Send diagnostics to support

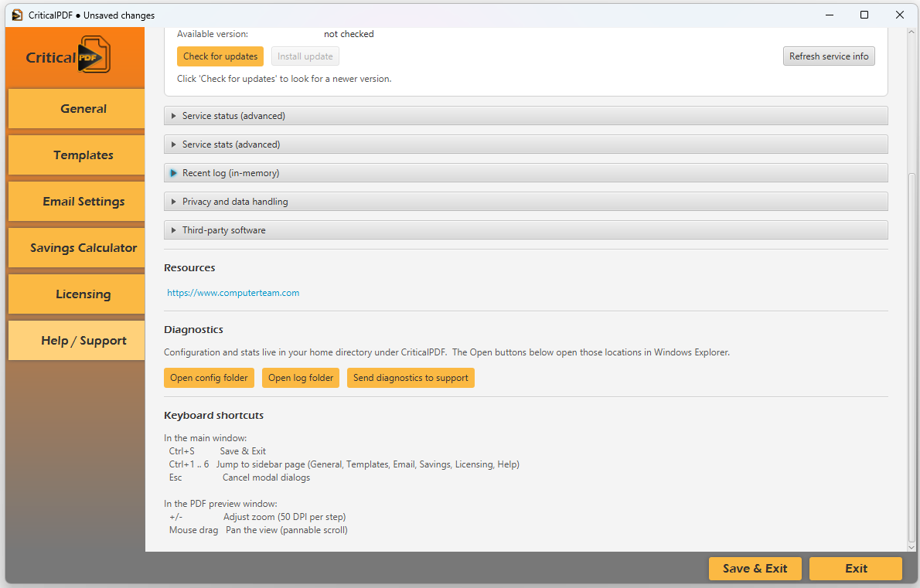(x=411, y=378)
